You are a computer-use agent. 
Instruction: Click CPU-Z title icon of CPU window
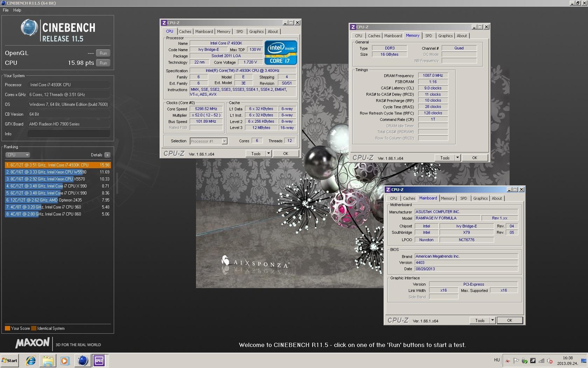point(164,23)
